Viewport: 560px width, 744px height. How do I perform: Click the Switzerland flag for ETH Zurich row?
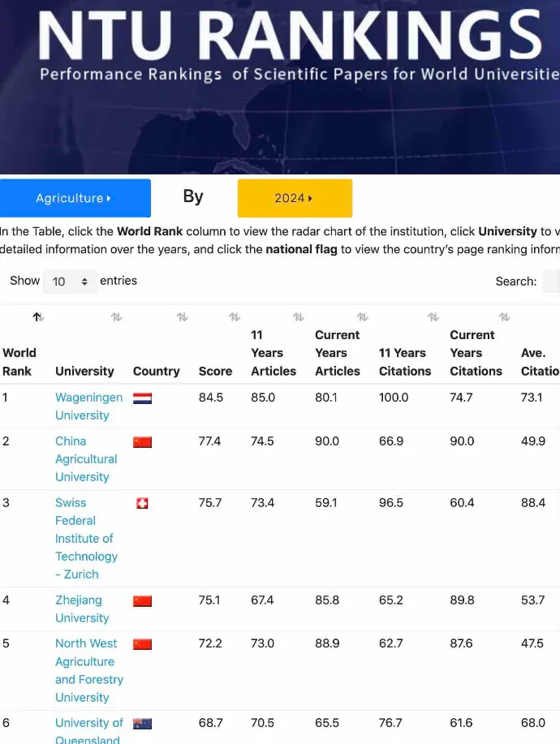click(142, 503)
